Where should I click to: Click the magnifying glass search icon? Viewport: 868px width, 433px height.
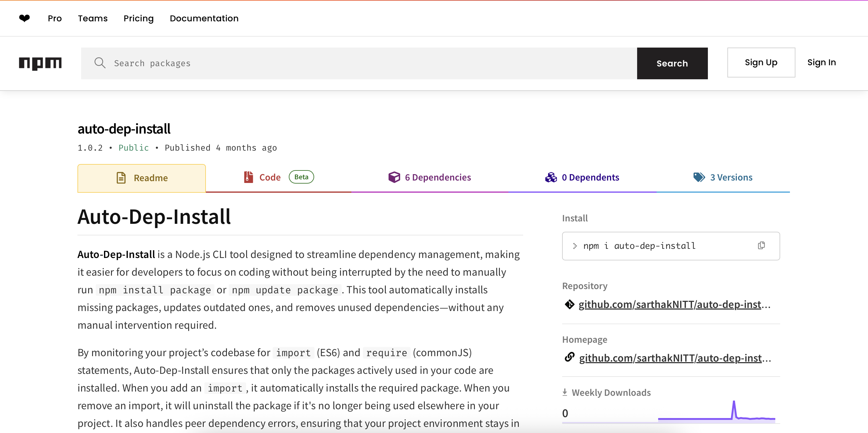[x=100, y=63]
